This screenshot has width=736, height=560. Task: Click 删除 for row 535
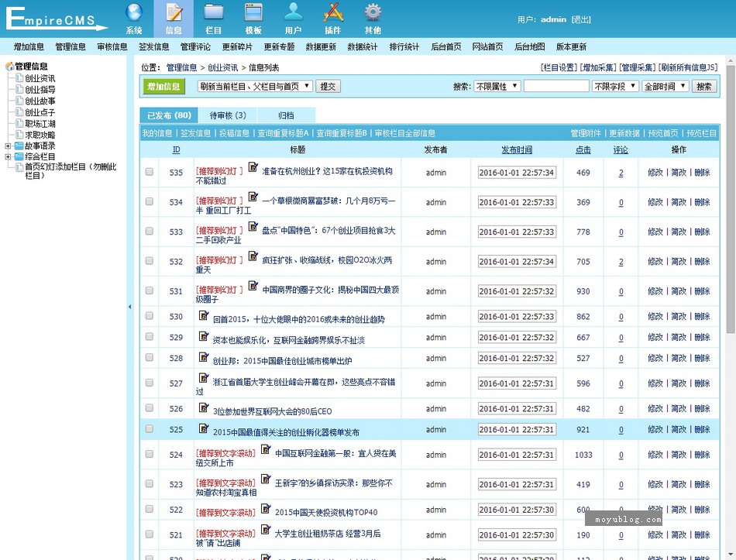pyautogui.click(x=702, y=172)
